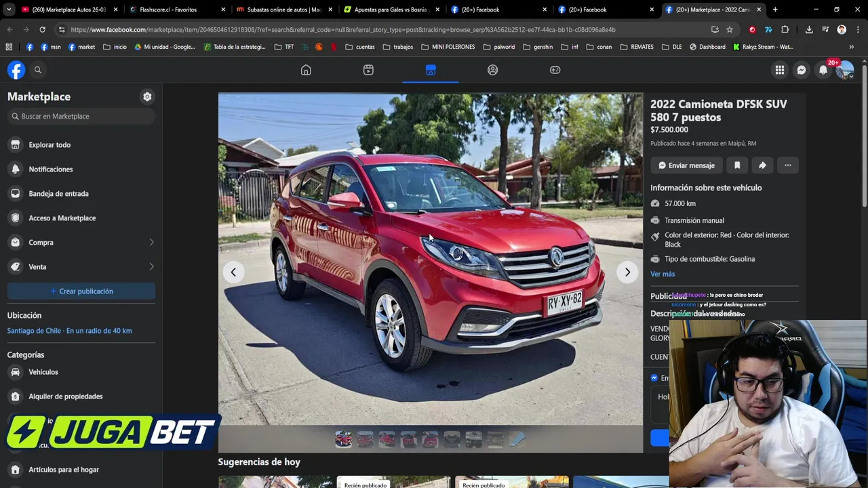Go to Facebook home via house icon
This screenshot has width=868, height=488.
[x=306, y=70]
